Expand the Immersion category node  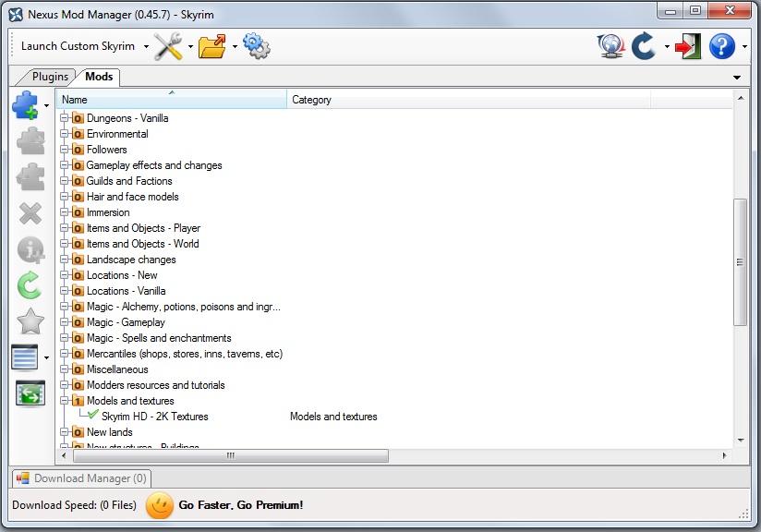64,212
